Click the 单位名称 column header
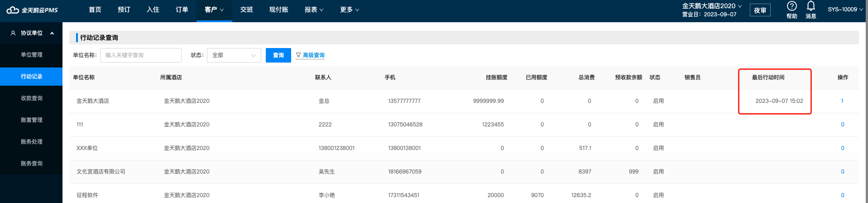The image size is (868, 203). click(84, 77)
